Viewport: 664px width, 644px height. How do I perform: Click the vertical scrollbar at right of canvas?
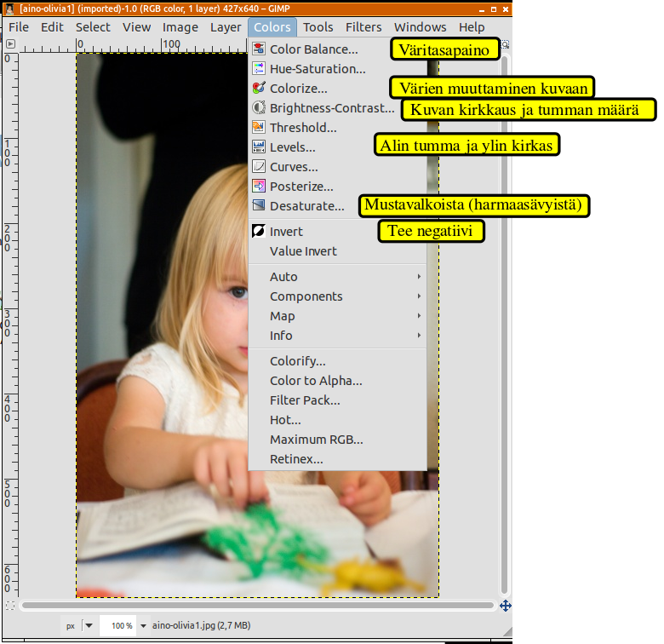(x=504, y=324)
